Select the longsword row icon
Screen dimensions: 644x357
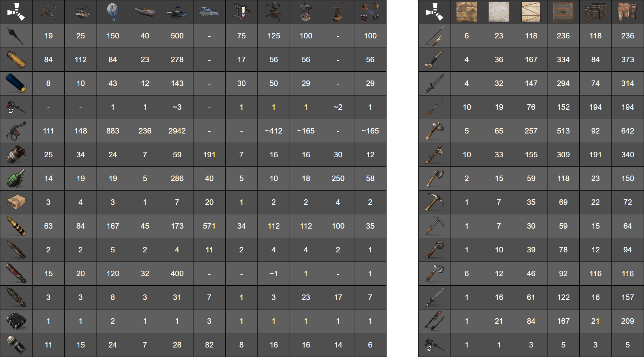tap(434, 297)
